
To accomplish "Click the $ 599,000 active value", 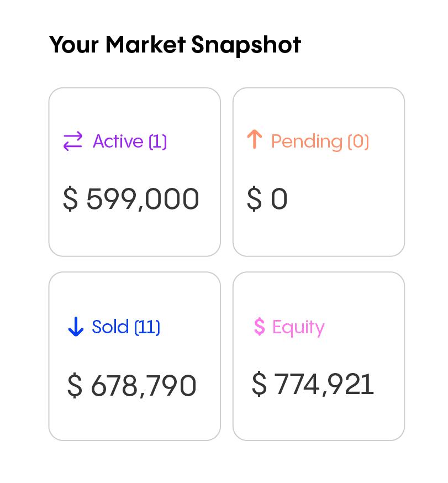I will 131,199.
